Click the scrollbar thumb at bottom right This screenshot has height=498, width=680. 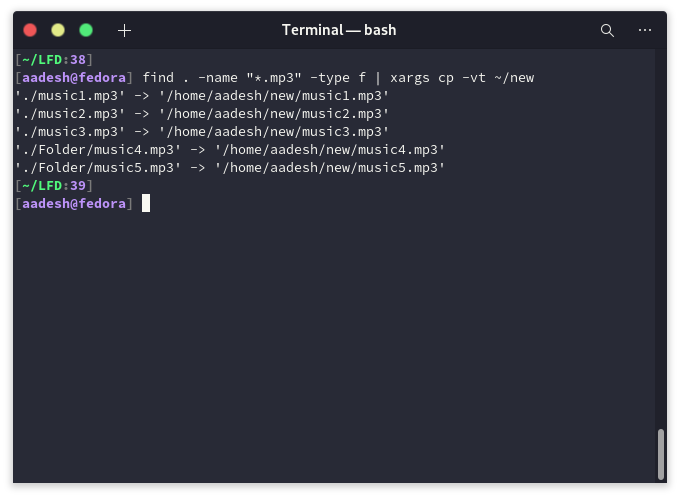tap(660, 454)
